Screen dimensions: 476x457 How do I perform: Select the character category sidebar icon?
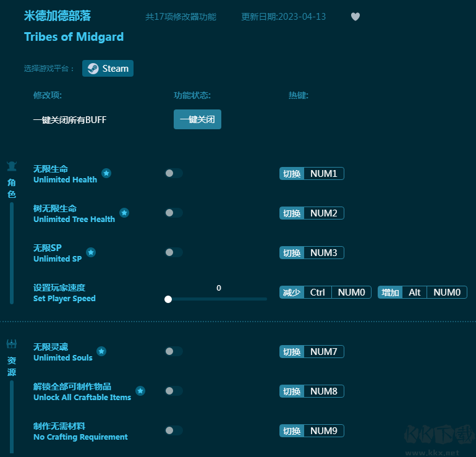pos(12,166)
